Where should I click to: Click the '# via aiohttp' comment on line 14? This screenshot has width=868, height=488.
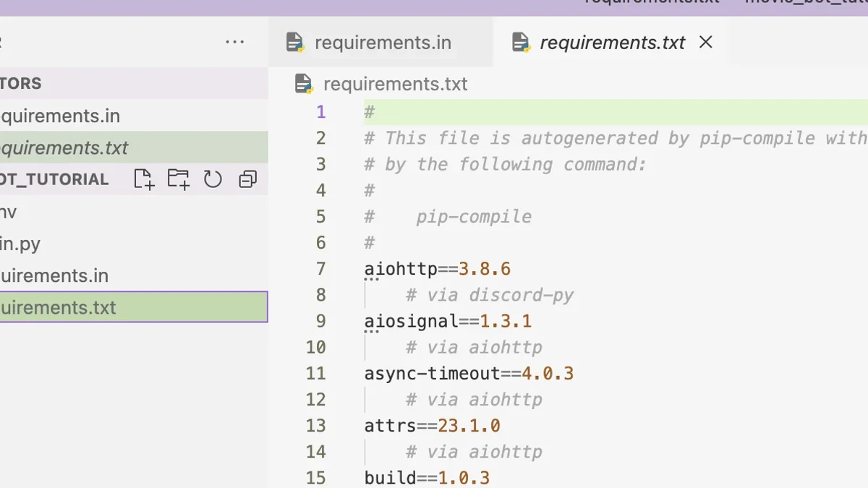point(474,451)
